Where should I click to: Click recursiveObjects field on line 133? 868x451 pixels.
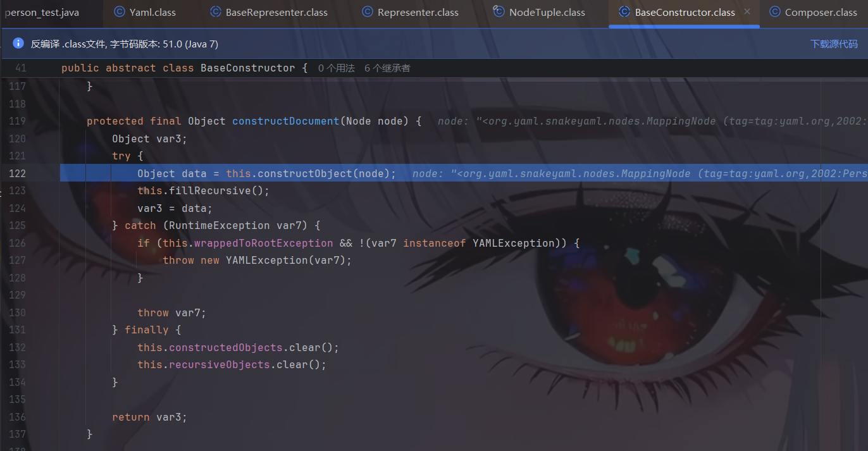point(220,364)
